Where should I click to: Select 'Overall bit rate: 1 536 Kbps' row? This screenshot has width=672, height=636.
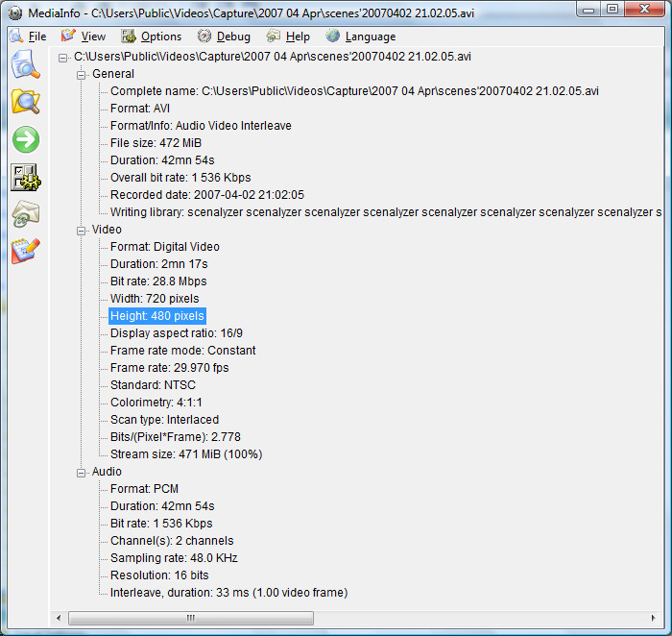pyautogui.click(x=180, y=178)
